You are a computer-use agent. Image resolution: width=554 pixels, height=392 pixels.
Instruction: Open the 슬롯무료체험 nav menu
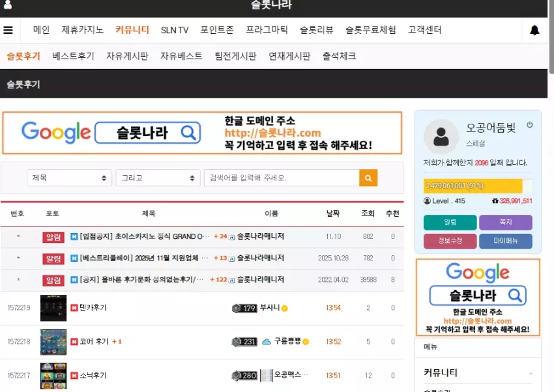tap(371, 30)
